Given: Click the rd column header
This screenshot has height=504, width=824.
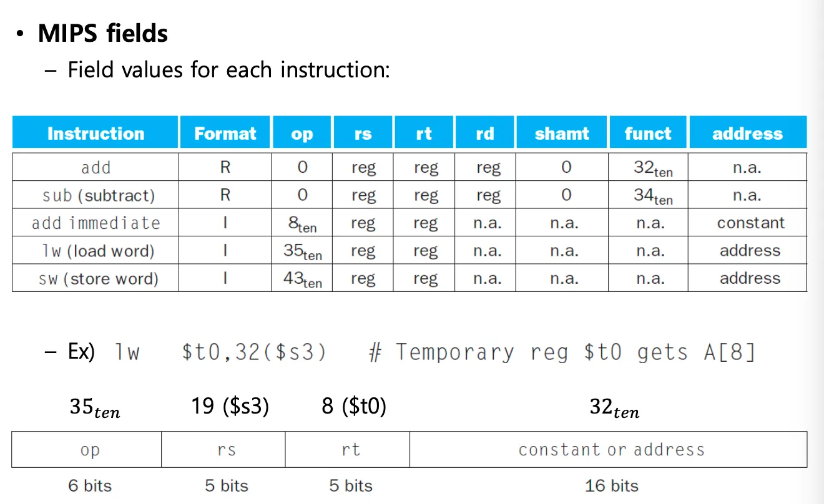Looking at the screenshot, I should [x=484, y=133].
